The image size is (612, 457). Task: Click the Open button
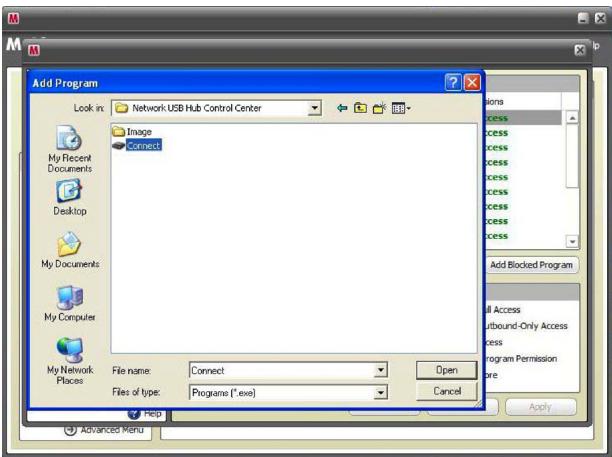[447, 370]
